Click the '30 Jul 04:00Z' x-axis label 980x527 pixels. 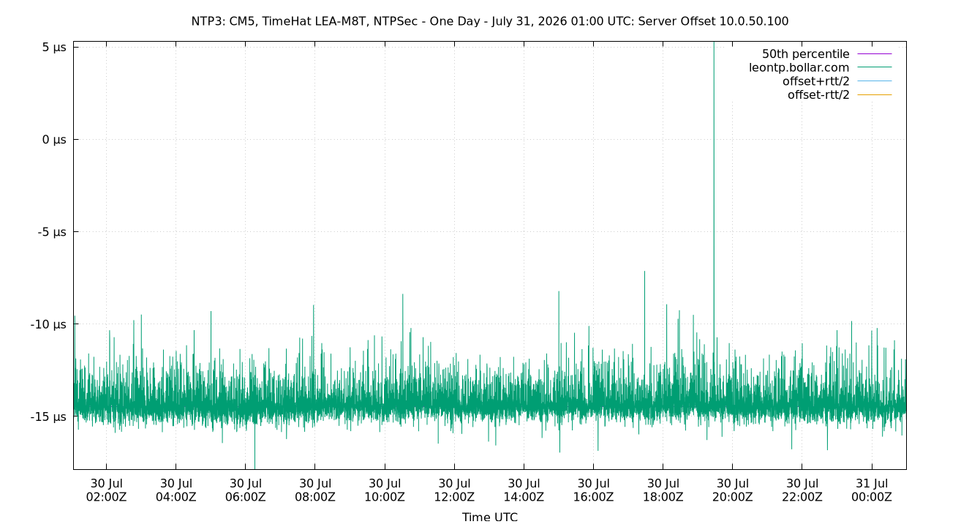(x=176, y=490)
